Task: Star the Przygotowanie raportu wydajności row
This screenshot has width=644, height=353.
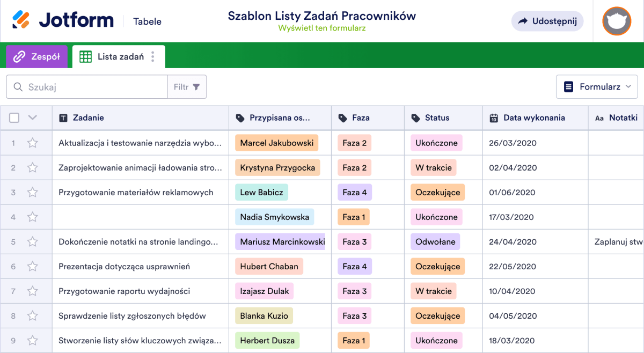Action: tap(32, 291)
